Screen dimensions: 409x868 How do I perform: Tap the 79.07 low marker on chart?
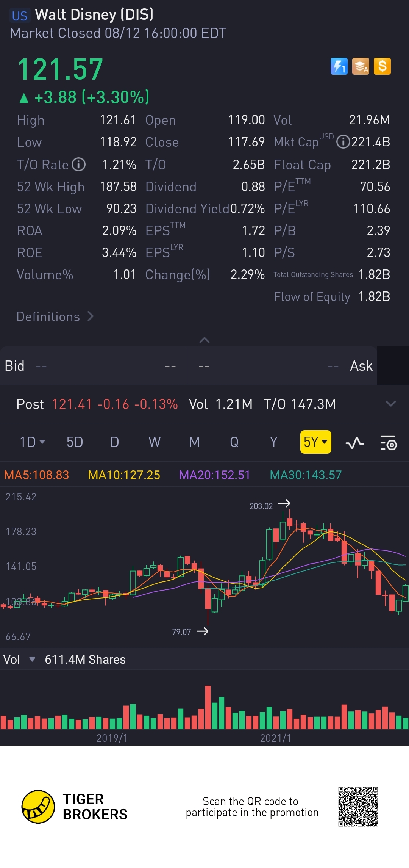(x=190, y=631)
